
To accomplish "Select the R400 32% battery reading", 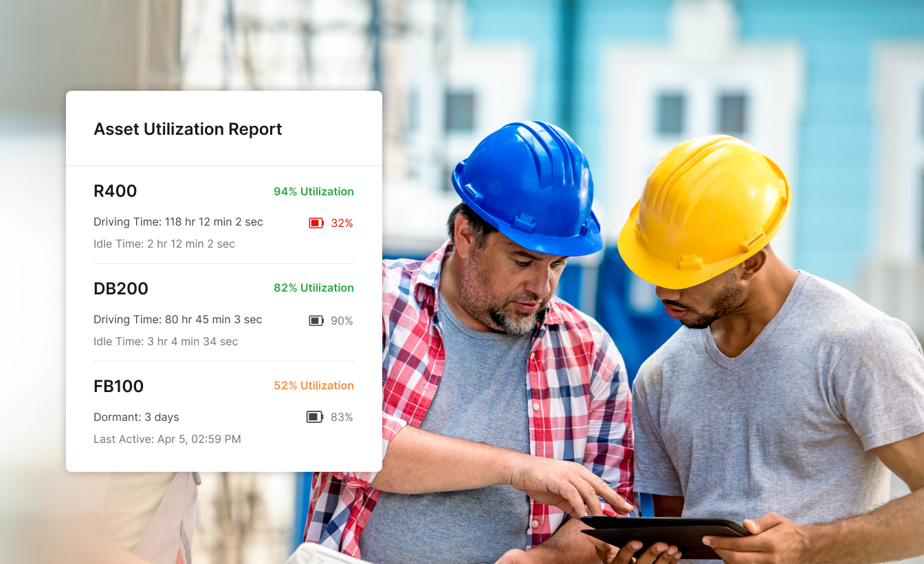I will pos(342,224).
